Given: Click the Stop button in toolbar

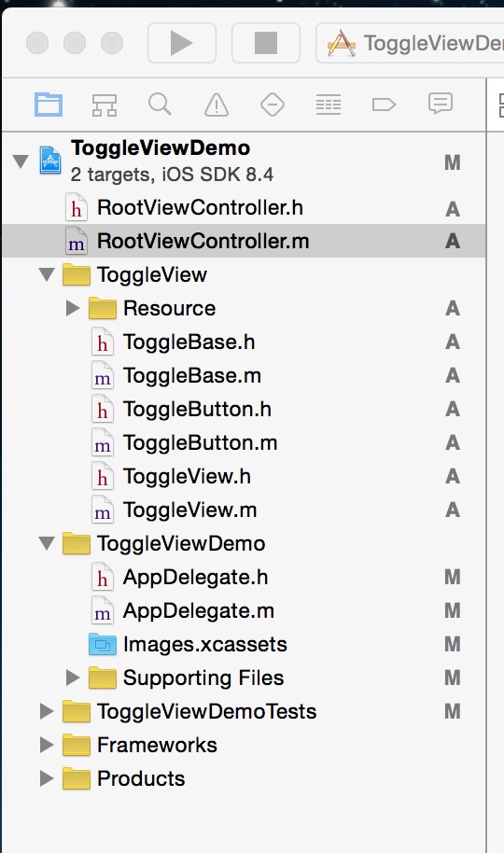Looking at the screenshot, I should (x=266, y=43).
